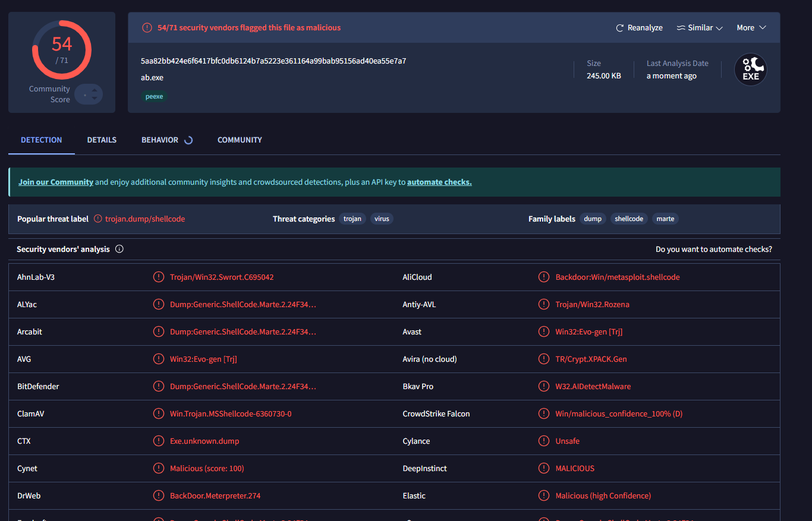This screenshot has width=812, height=521.
Task: Select the peexe tag
Action: (154, 96)
